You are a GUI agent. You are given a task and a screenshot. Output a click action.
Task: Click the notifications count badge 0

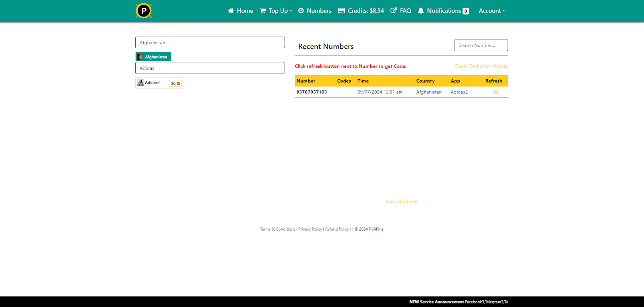coord(466,11)
